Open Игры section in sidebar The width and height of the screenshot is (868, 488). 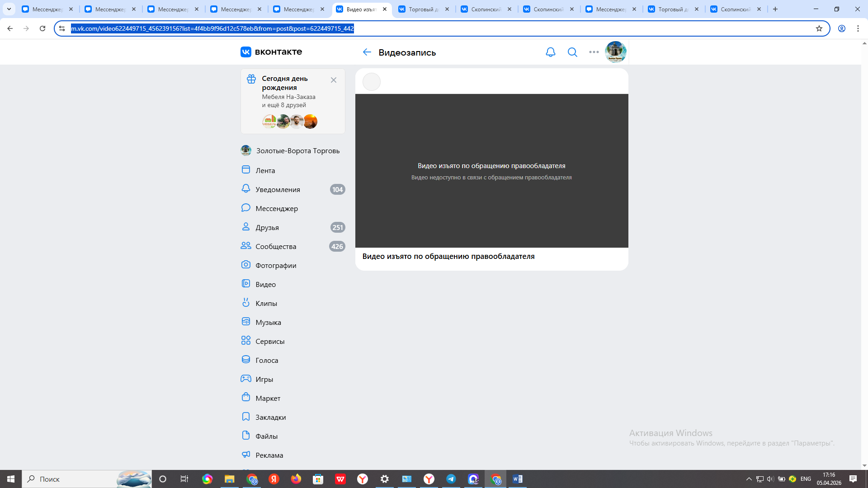264,379
